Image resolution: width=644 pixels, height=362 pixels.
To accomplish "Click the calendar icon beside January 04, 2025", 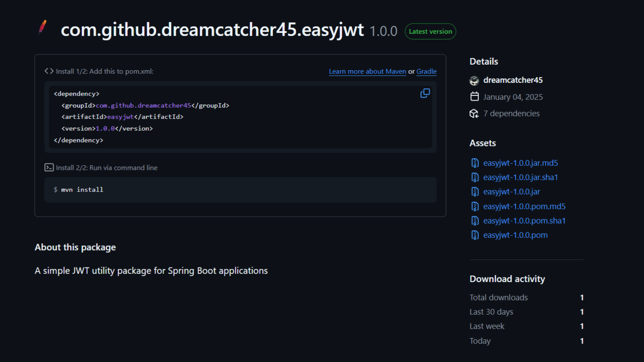I will [x=474, y=97].
